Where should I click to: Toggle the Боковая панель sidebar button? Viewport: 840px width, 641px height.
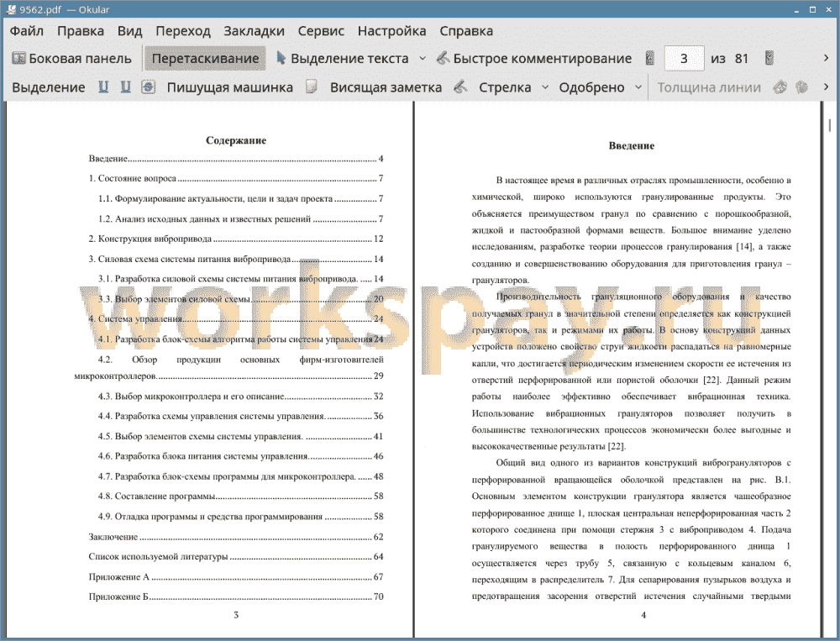(x=71, y=59)
